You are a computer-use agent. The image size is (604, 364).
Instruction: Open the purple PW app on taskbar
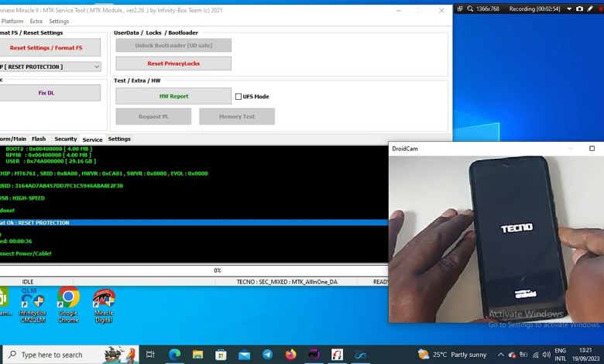(x=314, y=355)
